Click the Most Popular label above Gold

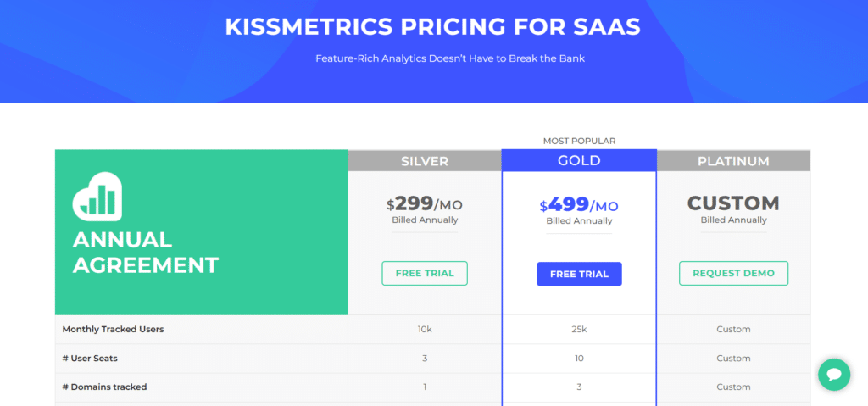pyautogui.click(x=579, y=141)
